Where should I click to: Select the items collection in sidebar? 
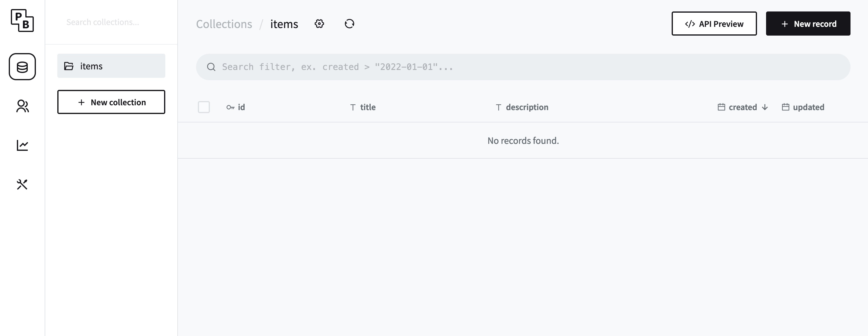(111, 66)
